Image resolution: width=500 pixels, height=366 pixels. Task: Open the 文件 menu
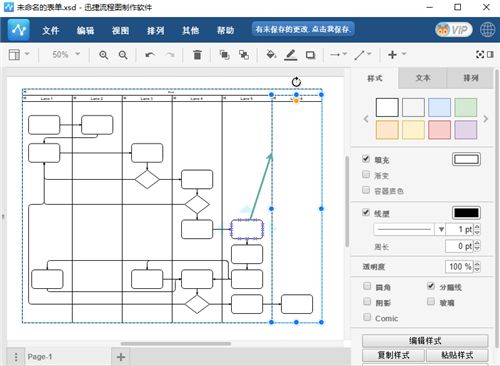point(51,31)
